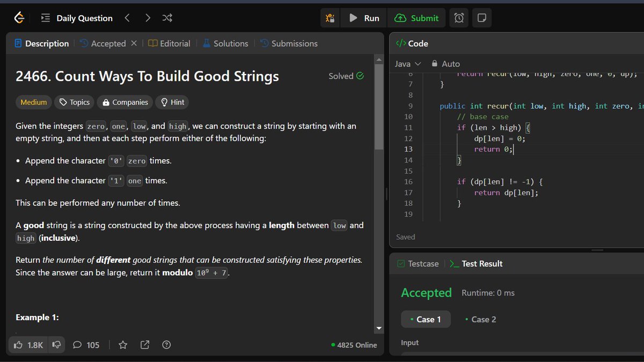The height and width of the screenshot is (362, 644).
Task: Dislike the problem with thumbs down
Action: click(56, 345)
